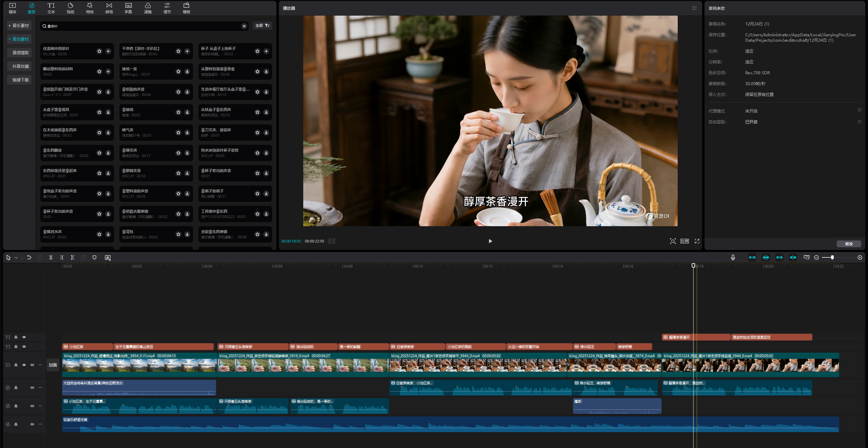This screenshot has height=448, width=868.
Task: Download the 拿钥匙的声音 sound effect
Action: pos(187,92)
